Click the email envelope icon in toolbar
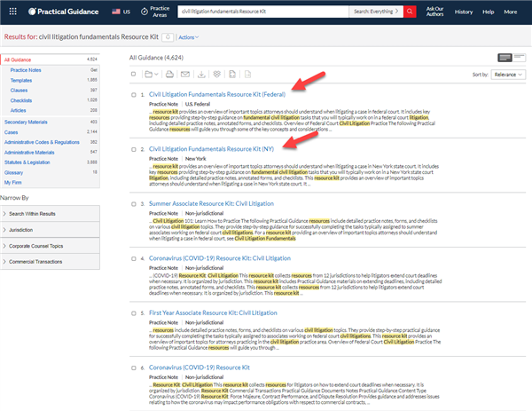 click(185, 74)
